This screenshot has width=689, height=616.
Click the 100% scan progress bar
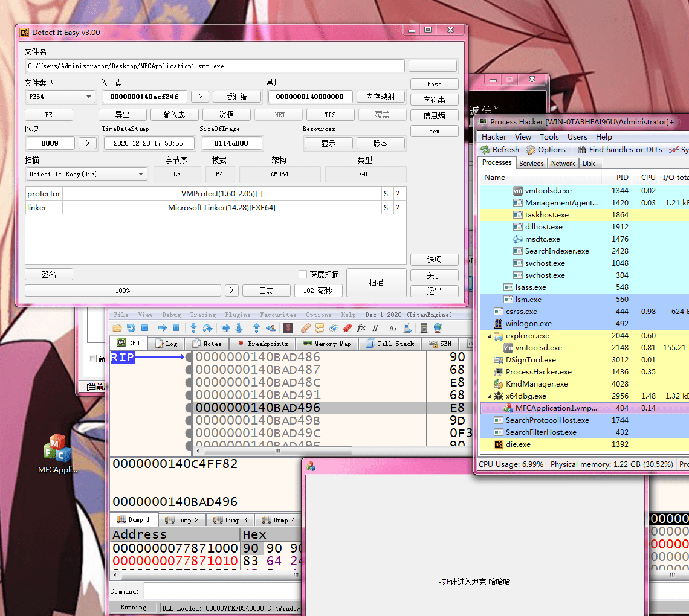[x=123, y=290]
